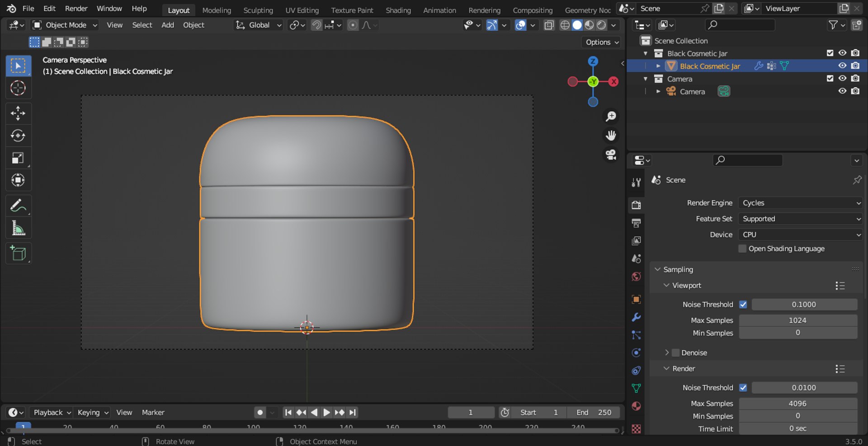Screen dimensions: 868x446
Task: Open the File menu
Action: pyautogui.click(x=28, y=9)
